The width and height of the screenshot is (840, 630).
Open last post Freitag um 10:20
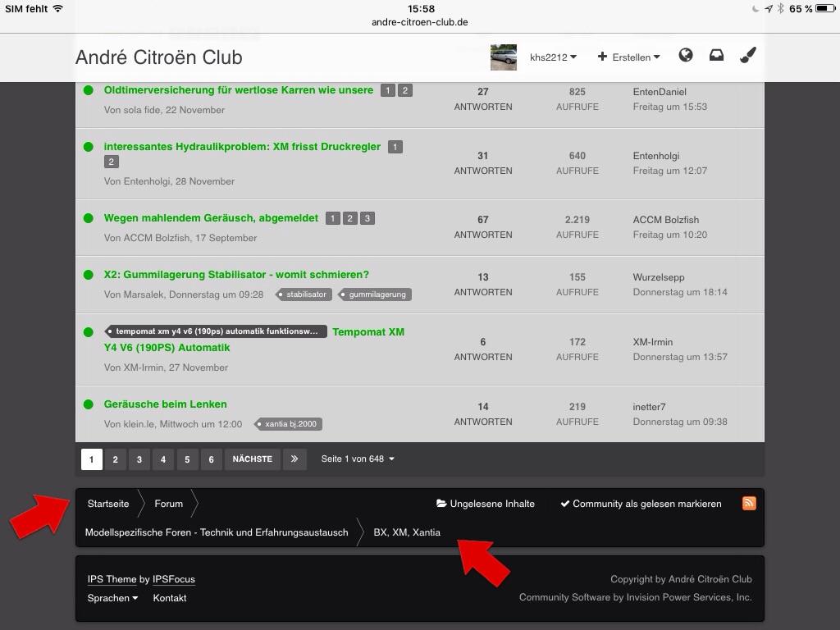coord(669,235)
